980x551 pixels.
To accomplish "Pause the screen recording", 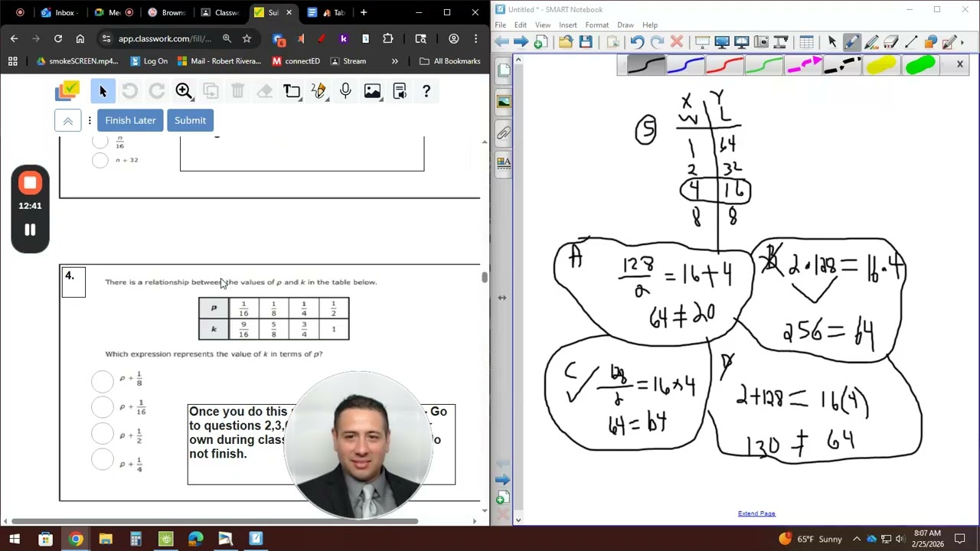I will [30, 230].
